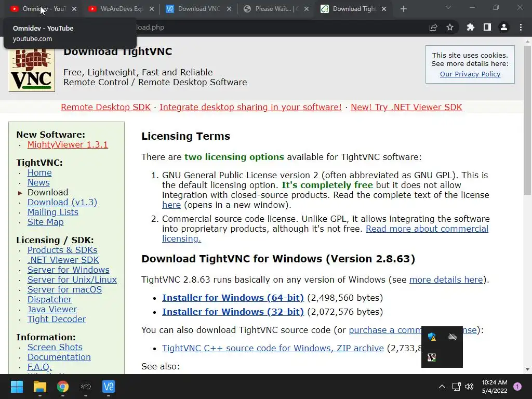This screenshot has width=532, height=399.
Task: Bookmark this page with the star icon
Action: click(450, 27)
